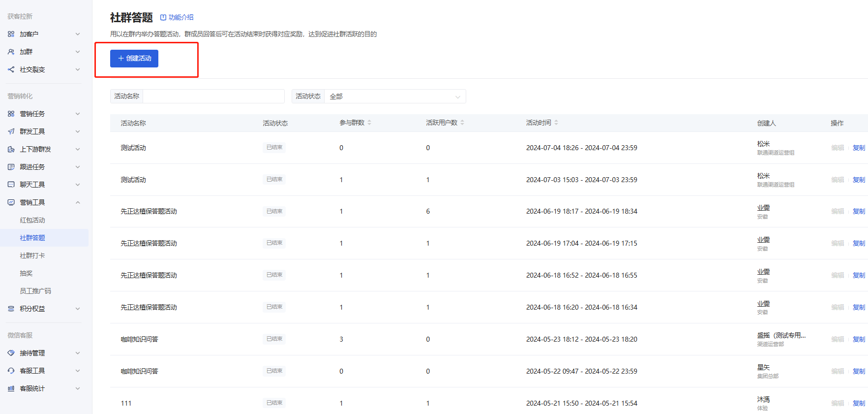
Task: Click the 创建人 column header
Action: point(766,123)
